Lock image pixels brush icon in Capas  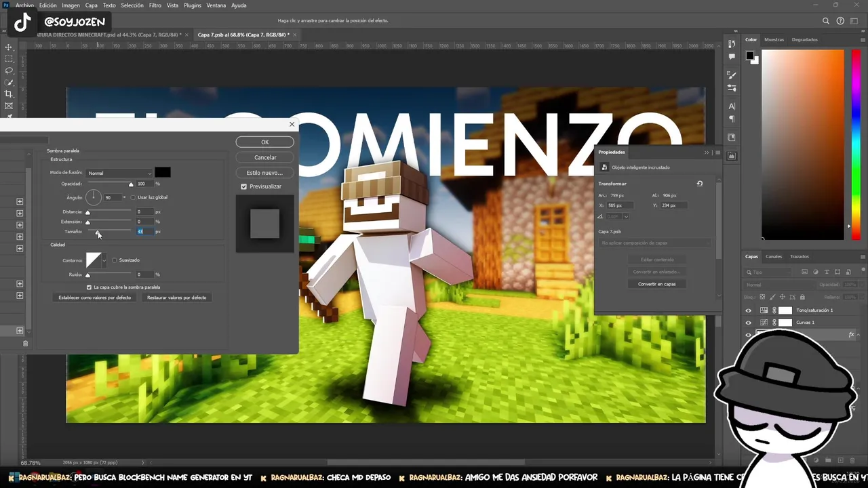point(772,297)
